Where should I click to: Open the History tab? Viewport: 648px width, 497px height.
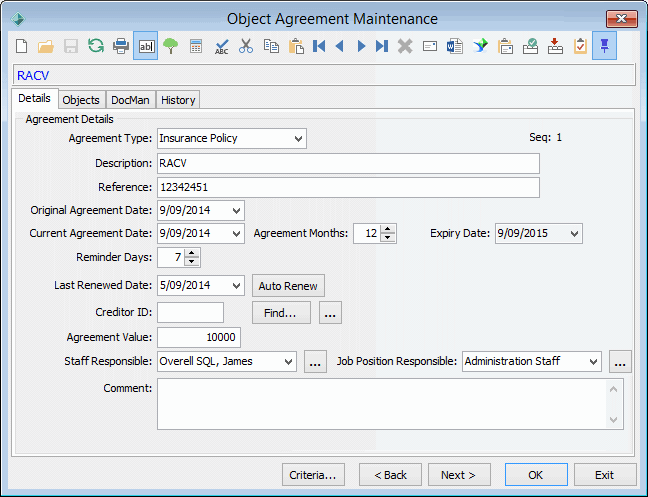tap(178, 100)
